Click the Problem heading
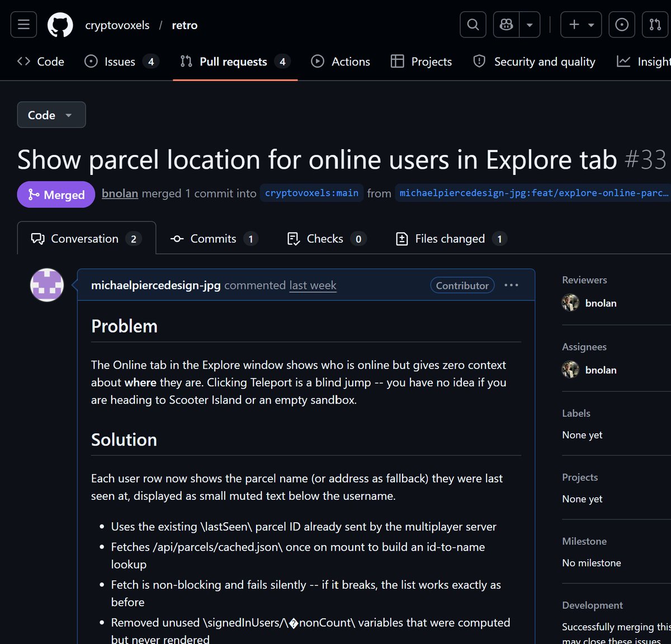671x644 pixels. (124, 326)
